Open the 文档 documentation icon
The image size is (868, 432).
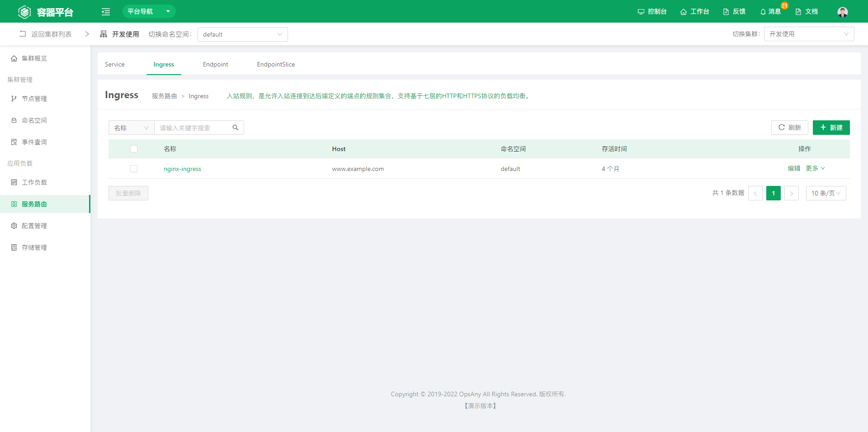[x=798, y=12]
